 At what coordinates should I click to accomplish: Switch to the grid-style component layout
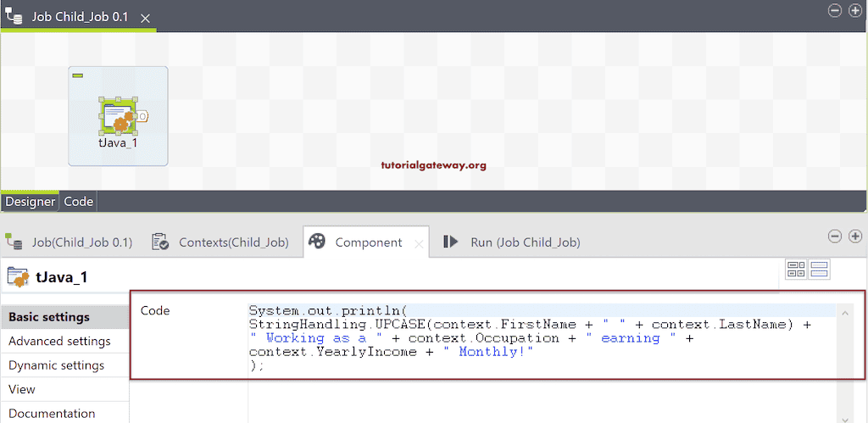797,270
